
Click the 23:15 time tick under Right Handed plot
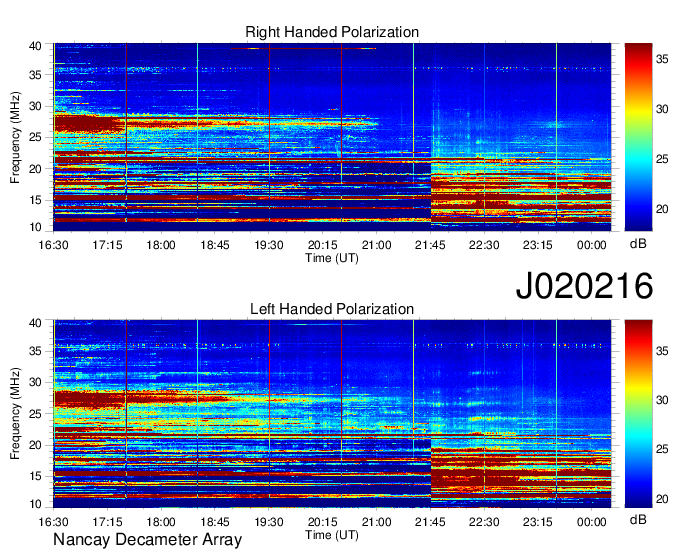[538, 245]
